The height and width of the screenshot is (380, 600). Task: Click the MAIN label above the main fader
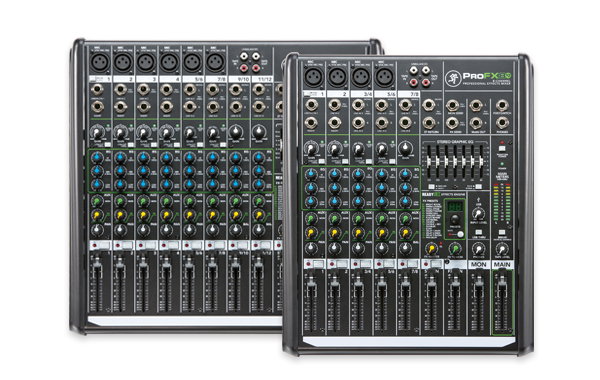tap(502, 264)
